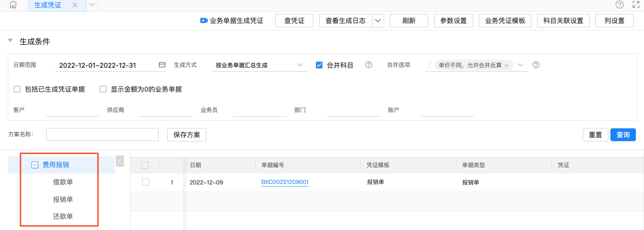Toggle the select-all header checkbox
The height and width of the screenshot is (230, 644).
pyautogui.click(x=145, y=165)
